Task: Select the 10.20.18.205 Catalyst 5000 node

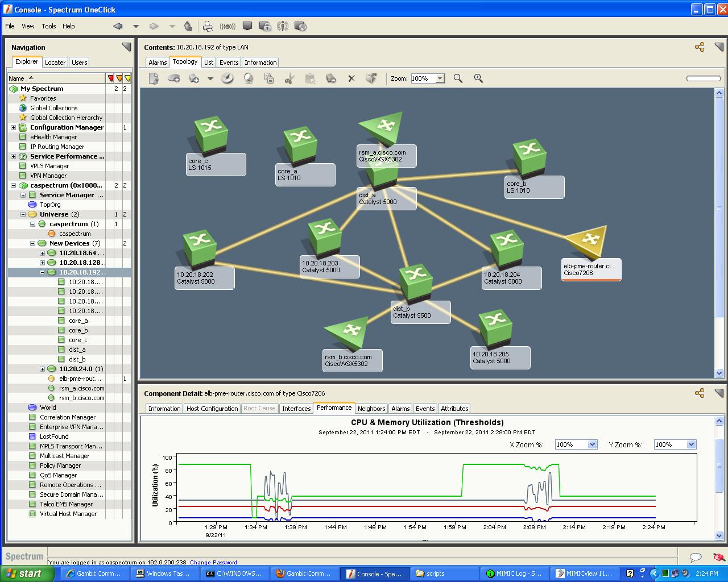Action: coord(495,328)
